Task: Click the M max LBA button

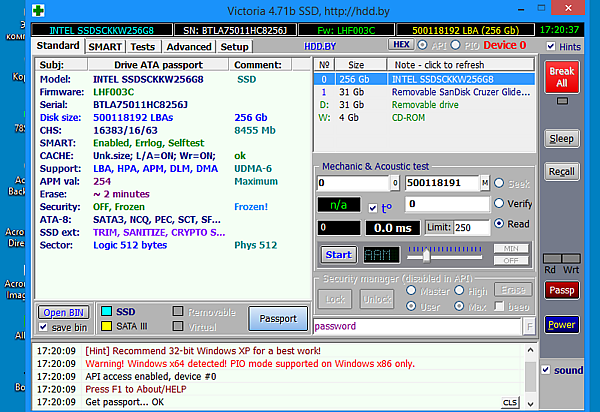Action: (485, 183)
